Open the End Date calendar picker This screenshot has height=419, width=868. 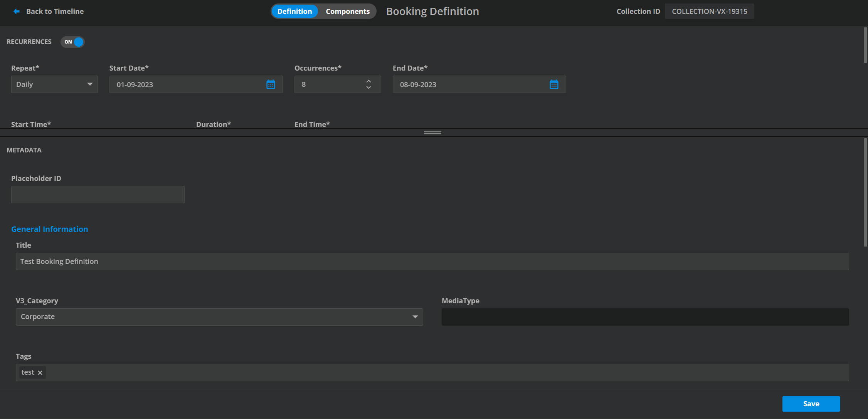(554, 84)
